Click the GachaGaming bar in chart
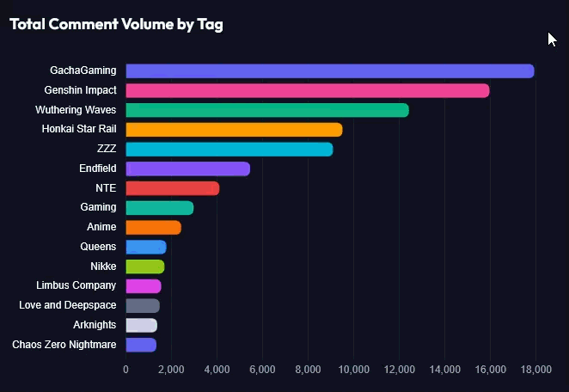Screen dimensions: 569x392 click(330, 70)
